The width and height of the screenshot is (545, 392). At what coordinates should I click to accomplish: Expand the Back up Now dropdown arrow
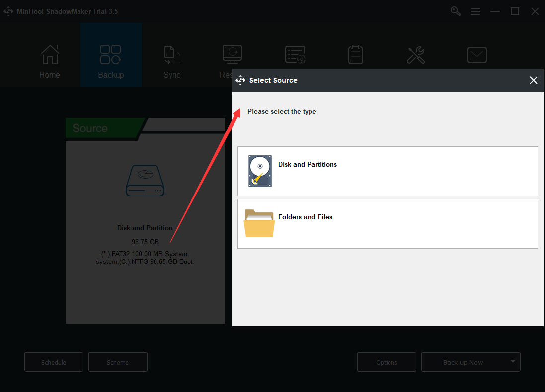click(x=513, y=362)
